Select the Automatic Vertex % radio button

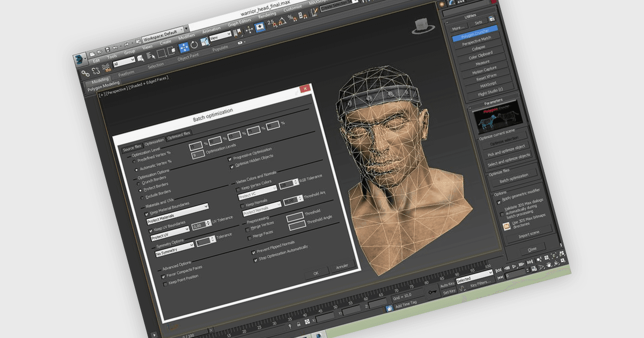coord(136,169)
